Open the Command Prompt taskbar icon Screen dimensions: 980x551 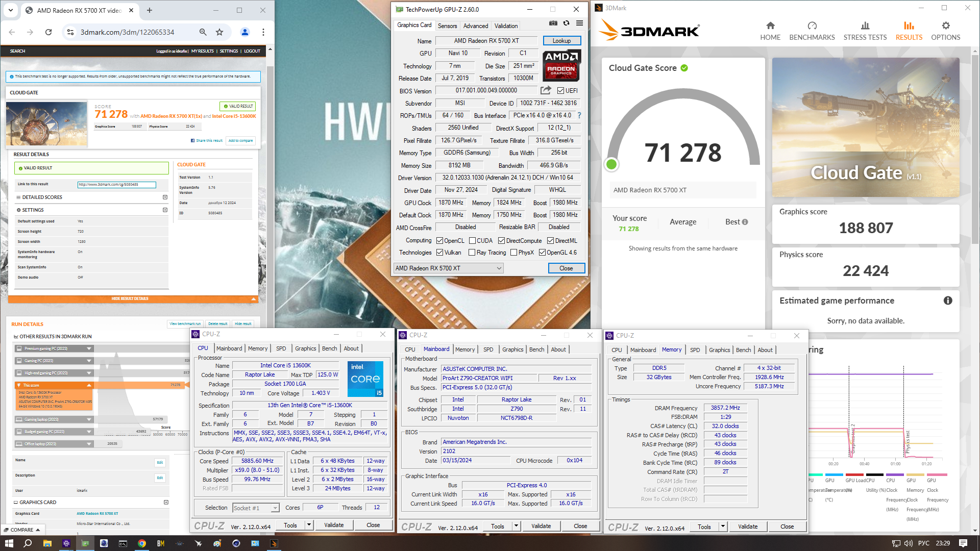123,543
